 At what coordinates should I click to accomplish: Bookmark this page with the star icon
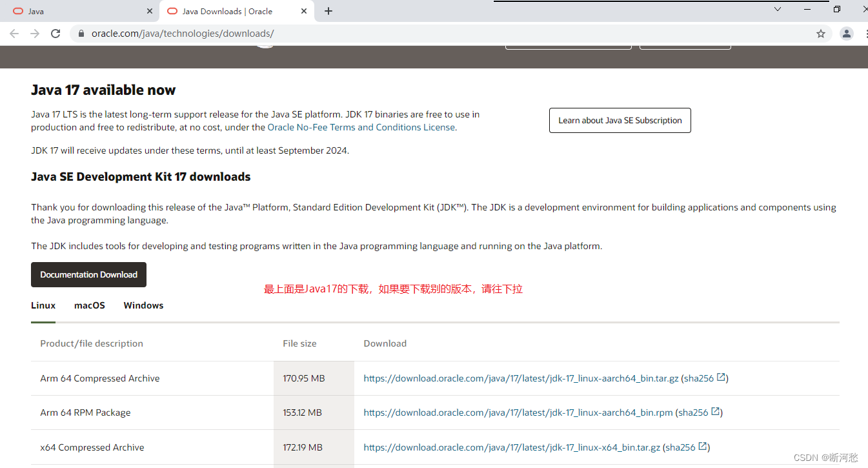click(821, 34)
